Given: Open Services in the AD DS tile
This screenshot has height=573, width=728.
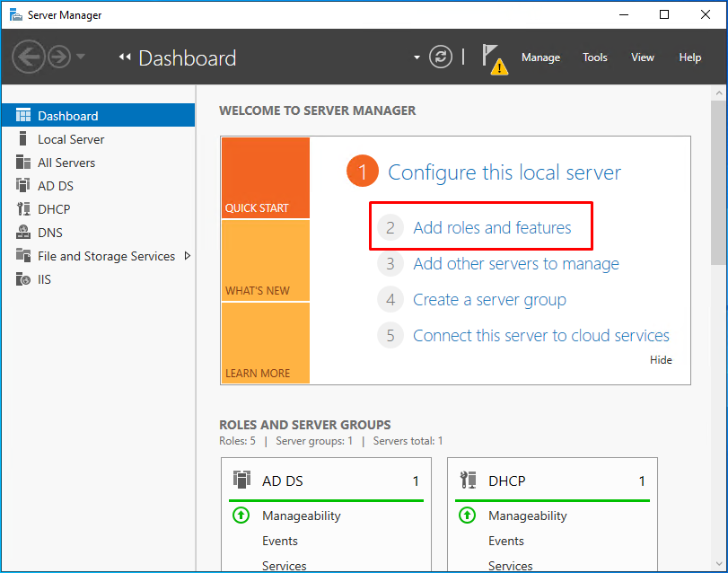Looking at the screenshot, I should 285,566.
